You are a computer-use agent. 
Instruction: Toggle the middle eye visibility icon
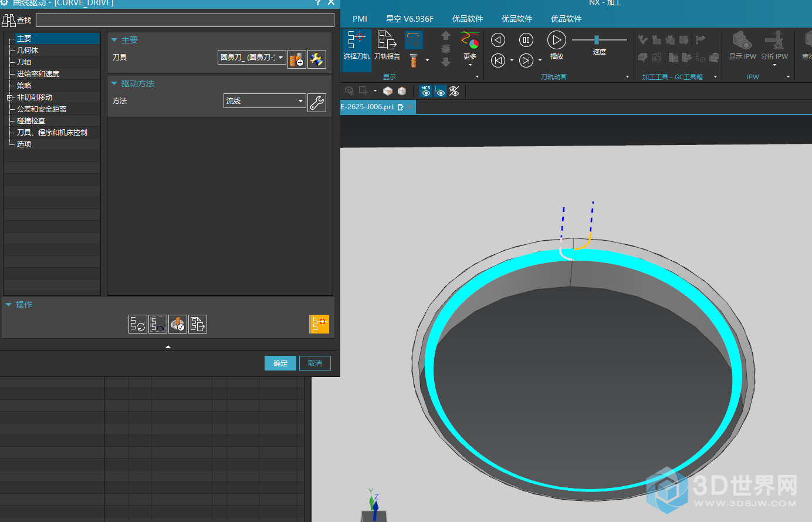point(440,91)
